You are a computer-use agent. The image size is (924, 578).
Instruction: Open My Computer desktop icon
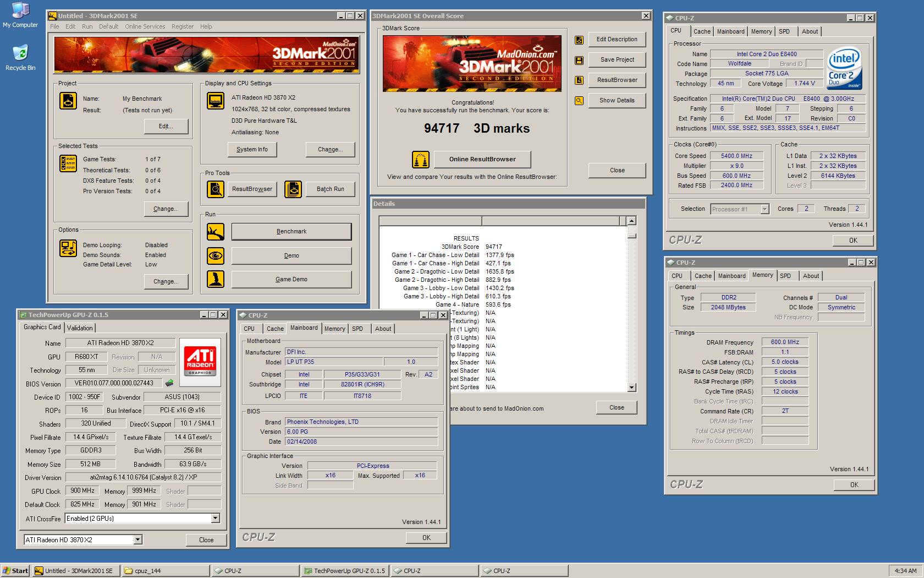click(20, 15)
